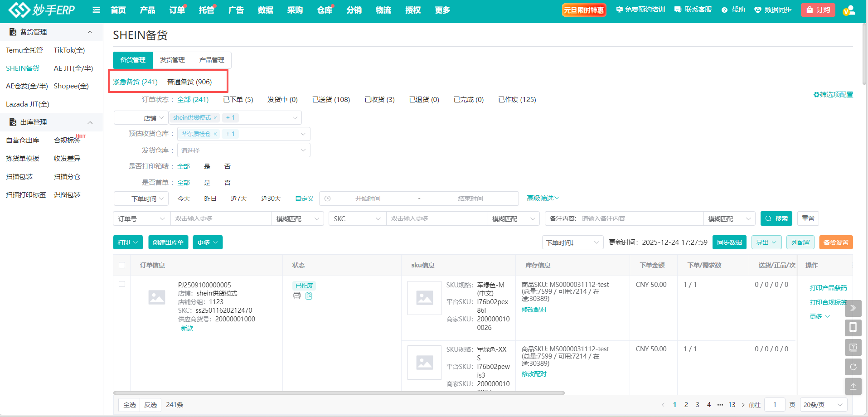Toggle the select-all checkbox in table header
This screenshot has width=868, height=417.
pyautogui.click(x=122, y=265)
